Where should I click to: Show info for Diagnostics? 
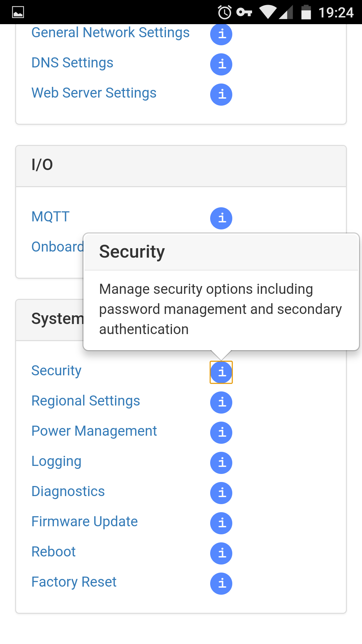221,493
